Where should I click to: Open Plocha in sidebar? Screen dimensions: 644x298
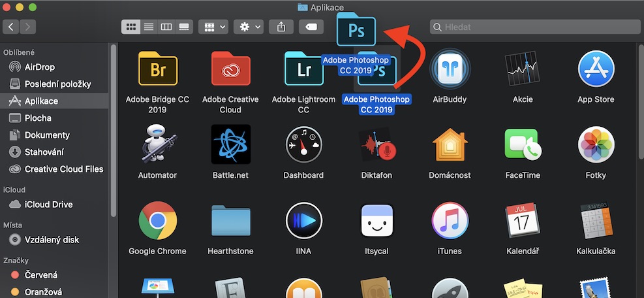(x=54, y=118)
